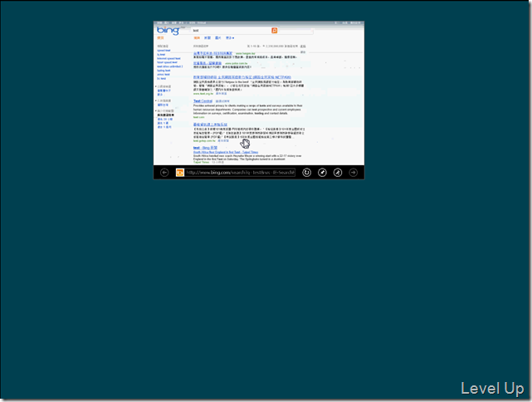The height and width of the screenshot is (402, 532).
Task: Open the test - Bing 新聞 heading link
Action: click(x=205, y=148)
